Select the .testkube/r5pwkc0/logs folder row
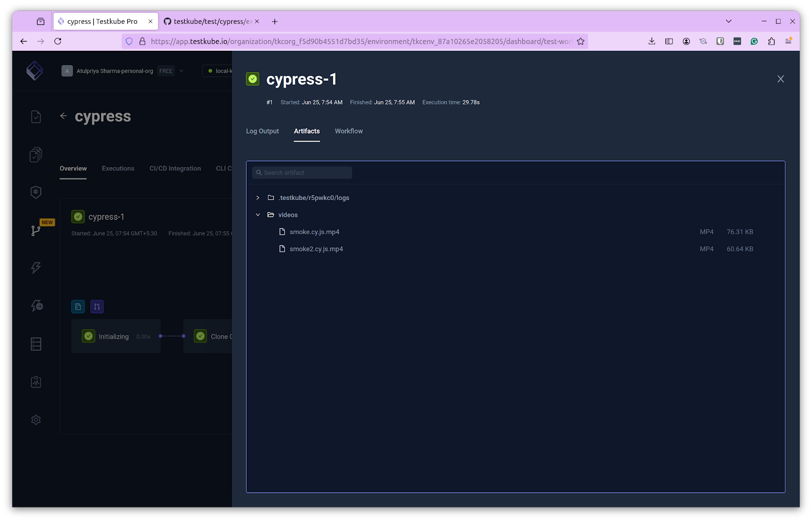The image size is (812, 521). (515, 198)
